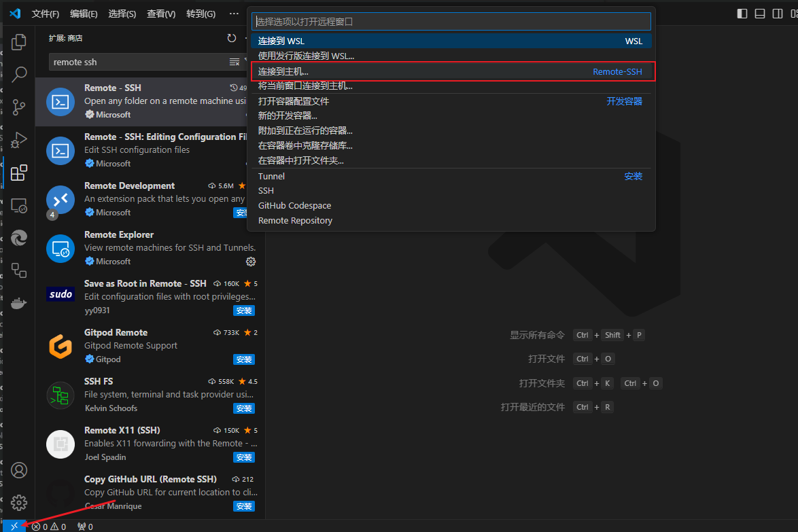Expand the overflow menu in the menu bar
The height and width of the screenshot is (532, 798).
click(x=234, y=14)
